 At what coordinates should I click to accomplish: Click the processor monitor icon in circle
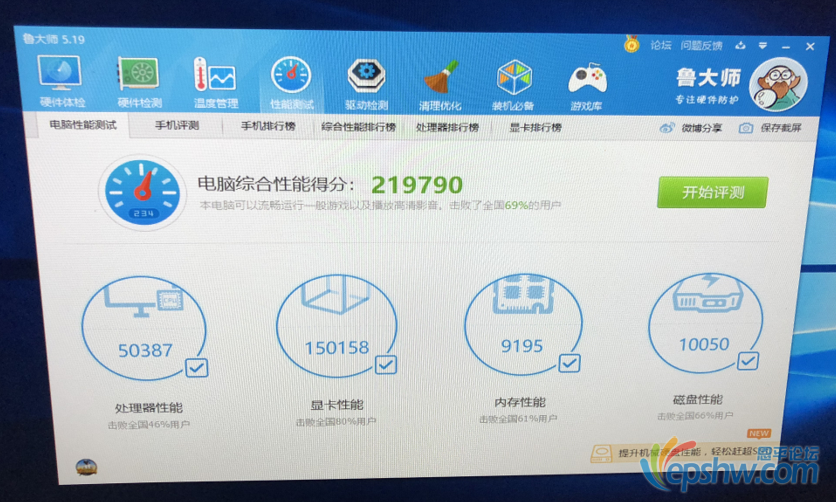coord(144,300)
